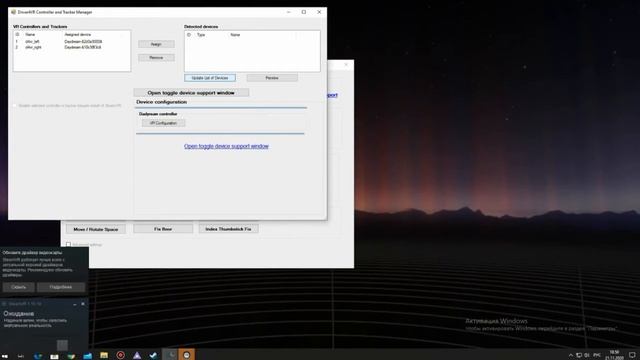Click the bold Open toggle device support window button
Viewport: 640px width, 360px height.
[191, 93]
